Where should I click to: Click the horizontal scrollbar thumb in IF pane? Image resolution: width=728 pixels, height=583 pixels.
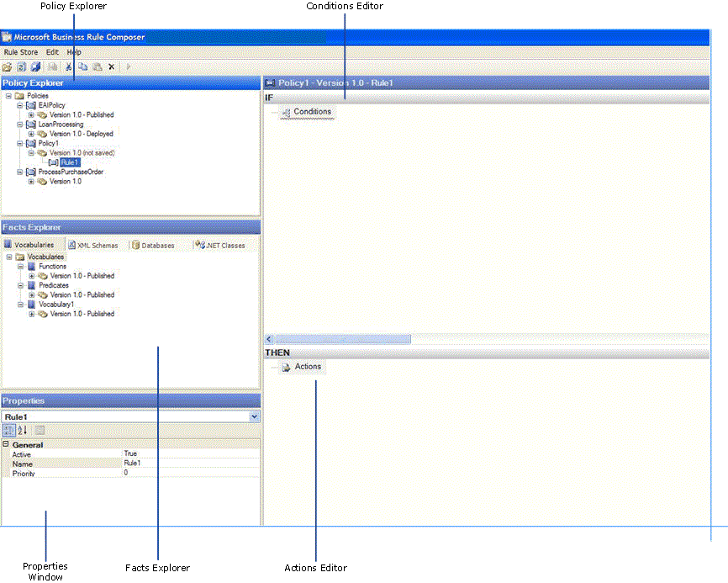pos(343,339)
